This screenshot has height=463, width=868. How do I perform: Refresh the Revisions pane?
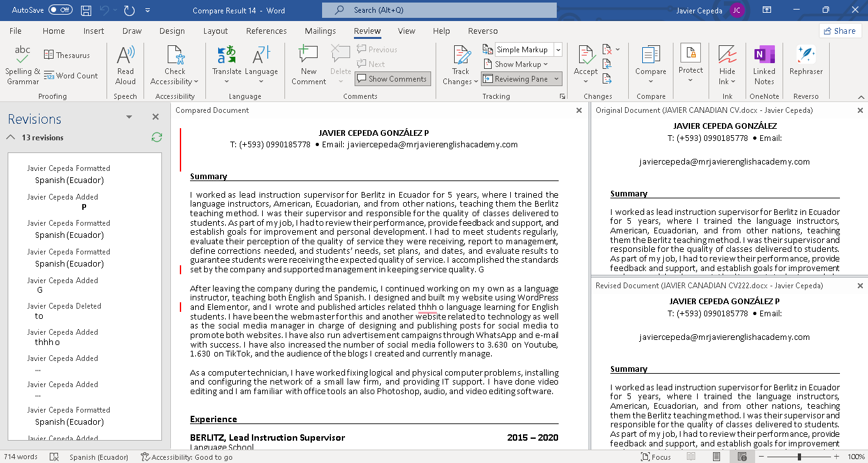pyautogui.click(x=156, y=137)
